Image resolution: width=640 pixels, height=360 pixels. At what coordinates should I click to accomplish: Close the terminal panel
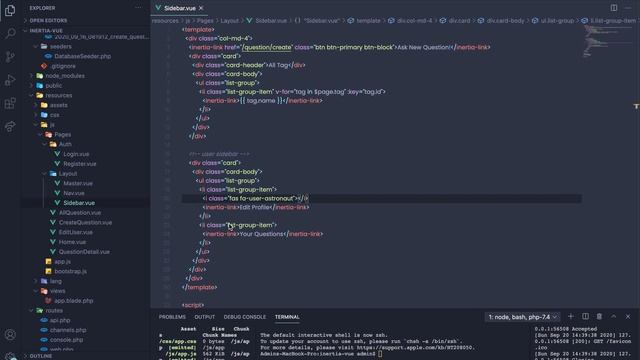click(628, 316)
